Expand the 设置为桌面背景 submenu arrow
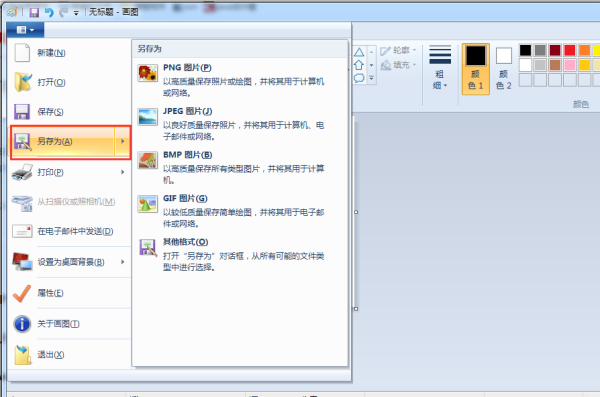This screenshot has width=600, height=397. tap(122, 262)
